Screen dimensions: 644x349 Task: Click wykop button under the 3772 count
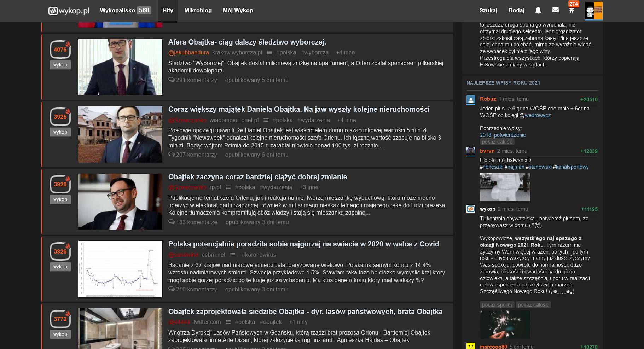coord(60,334)
